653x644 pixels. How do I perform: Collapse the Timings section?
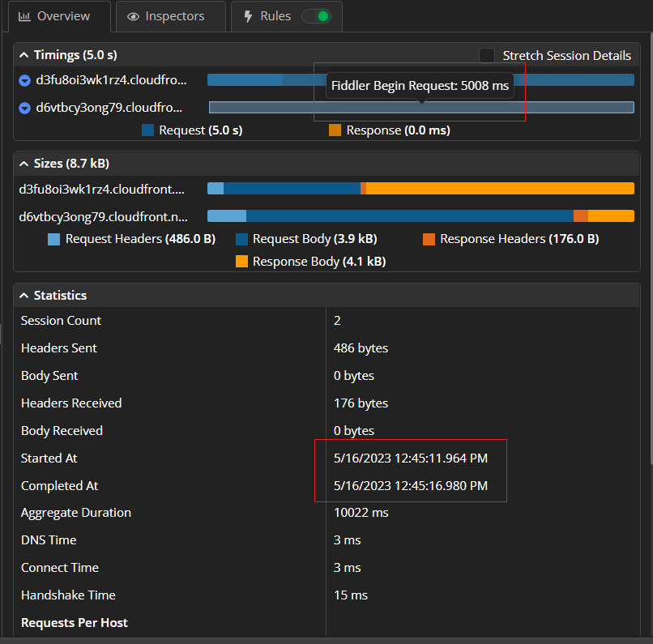pyautogui.click(x=24, y=55)
